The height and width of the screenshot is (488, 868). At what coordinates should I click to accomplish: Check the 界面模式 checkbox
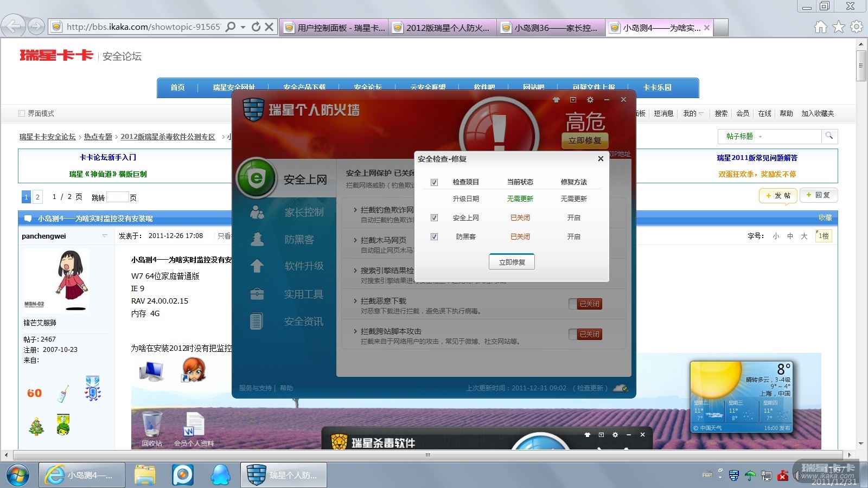[x=22, y=113]
